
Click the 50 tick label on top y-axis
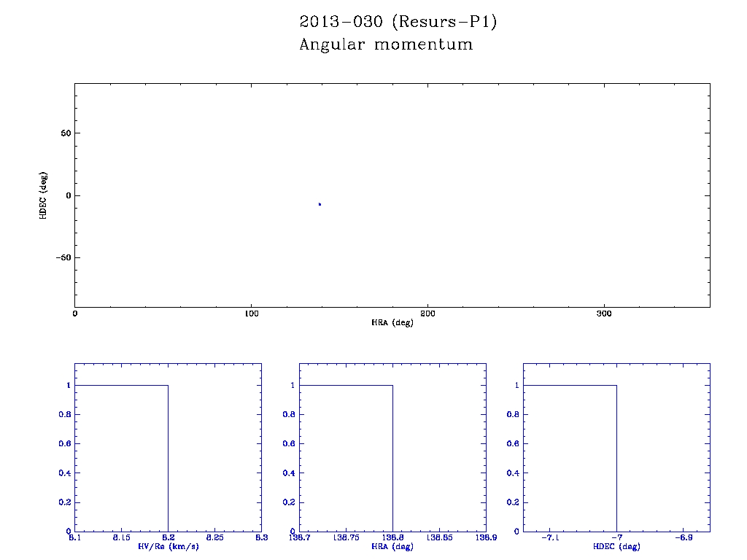tap(64, 133)
